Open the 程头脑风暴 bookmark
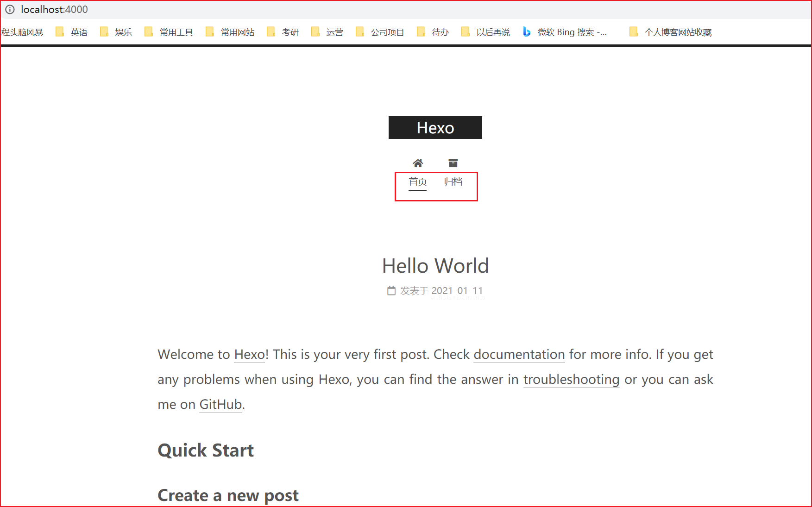Screen dimensions: 812x507 pyautogui.click(x=22, y=32)
